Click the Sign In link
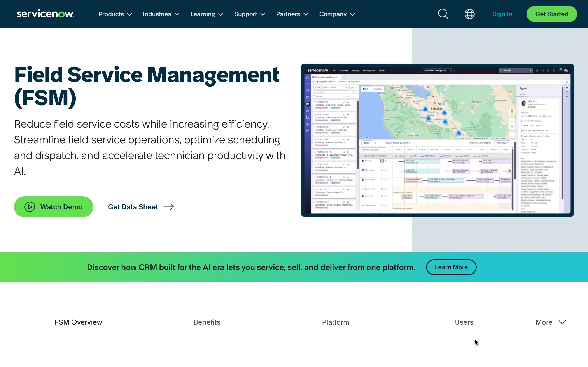Screen dimensions: 588x367 [x=502, y=14]
